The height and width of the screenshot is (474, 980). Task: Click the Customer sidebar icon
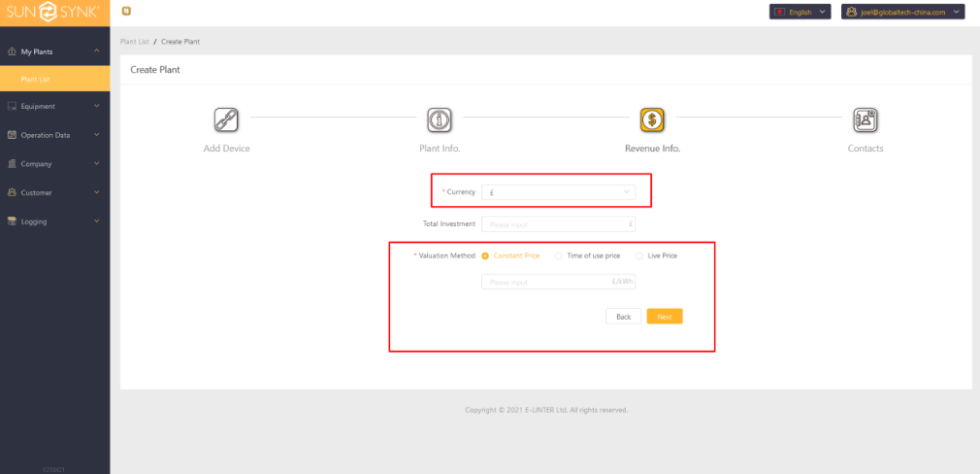tap(12, 192)
